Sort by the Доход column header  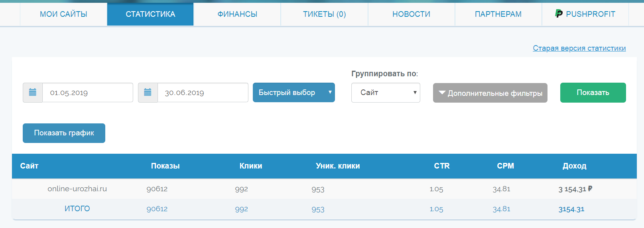coord(574,166)
